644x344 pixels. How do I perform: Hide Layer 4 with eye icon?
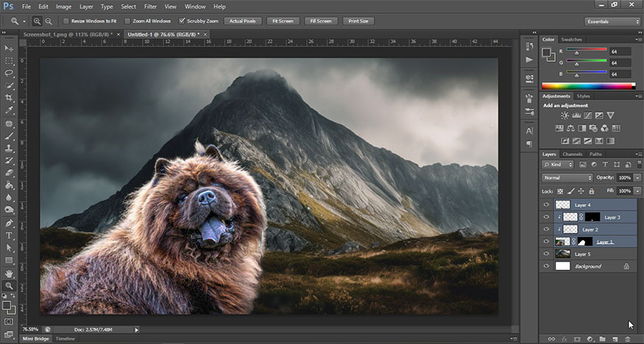[546, 205]
